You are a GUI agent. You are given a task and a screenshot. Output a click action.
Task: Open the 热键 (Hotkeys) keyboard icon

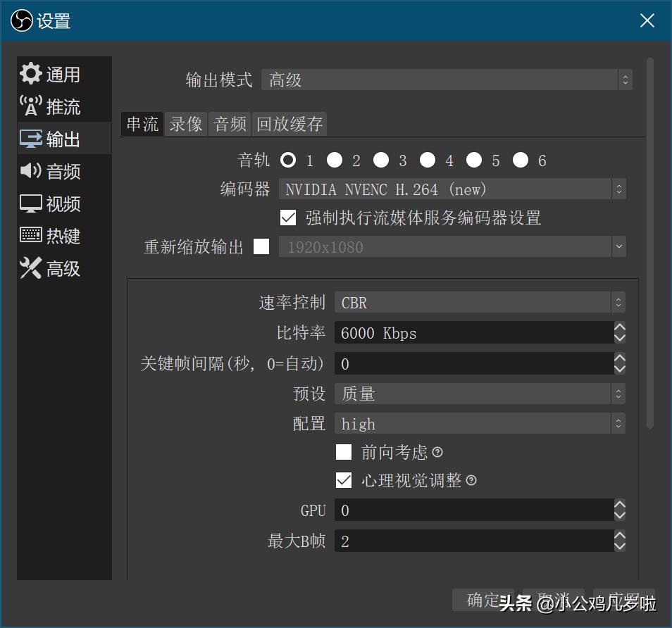coord(31,235)
